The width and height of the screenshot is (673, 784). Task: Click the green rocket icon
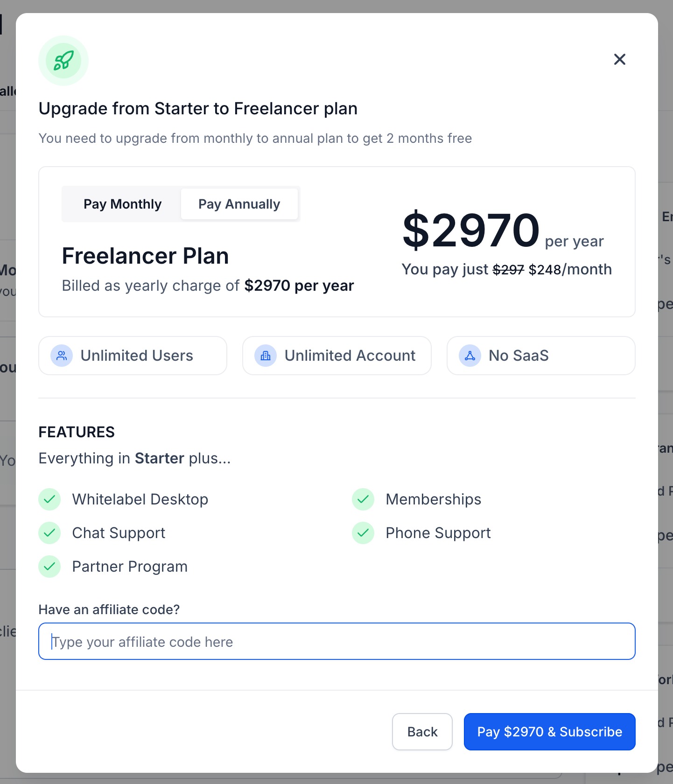pyautogui.click(x=63, y=61)
